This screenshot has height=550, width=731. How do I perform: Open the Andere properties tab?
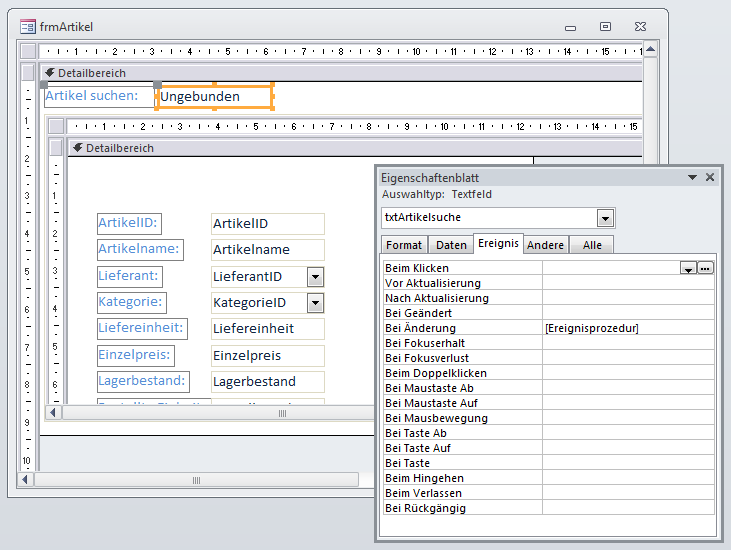coord(546,245)
